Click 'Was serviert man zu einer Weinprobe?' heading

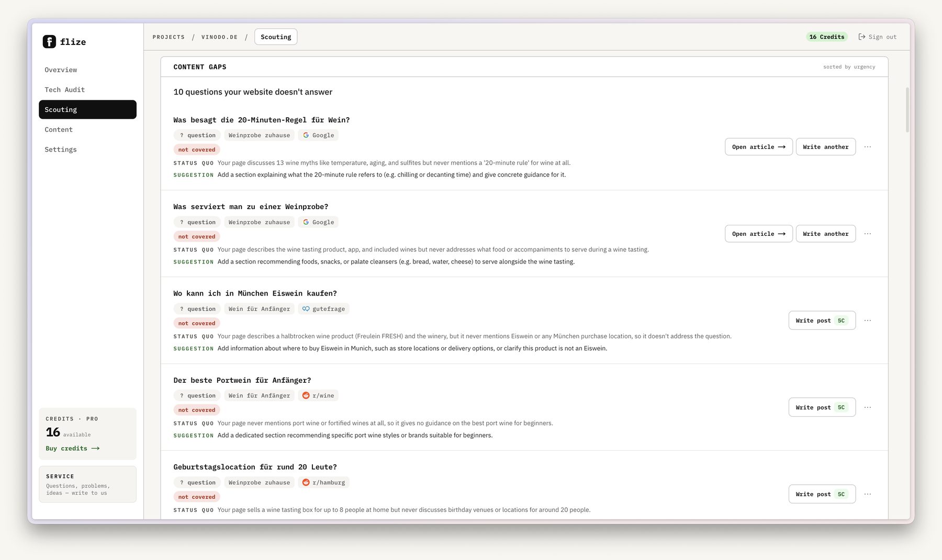251,207
